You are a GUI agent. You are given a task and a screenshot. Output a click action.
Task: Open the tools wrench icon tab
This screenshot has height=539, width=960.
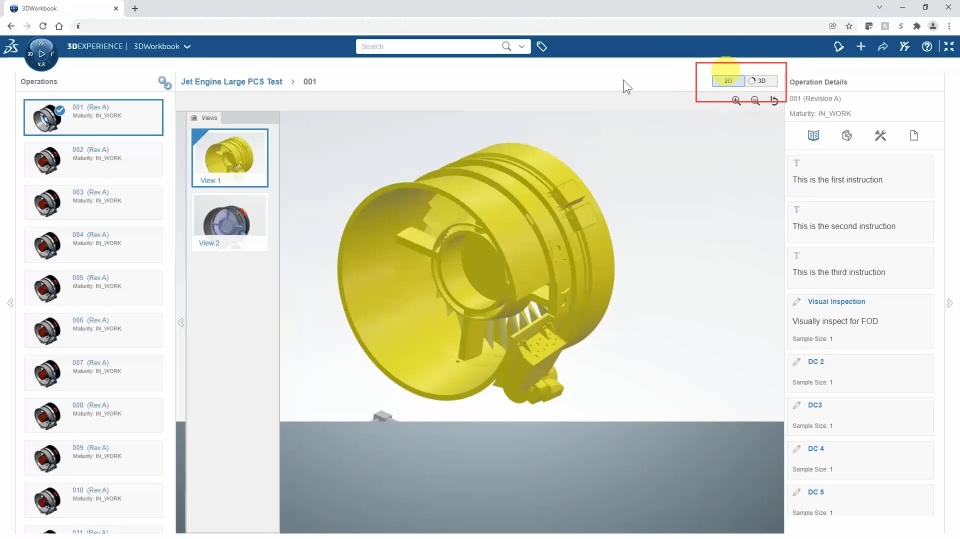(880, 135)
